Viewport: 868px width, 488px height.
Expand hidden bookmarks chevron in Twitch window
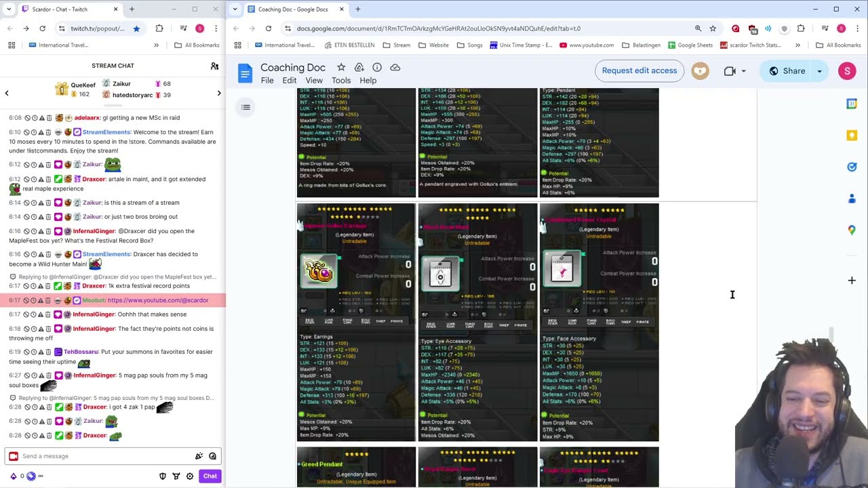click(156, 45)
